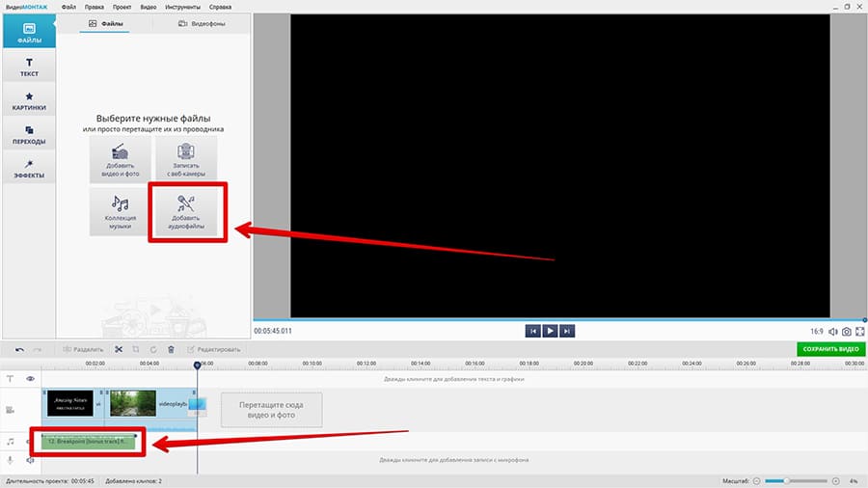
Task: Jump to previous clip in player
Action: click(533, 331)
